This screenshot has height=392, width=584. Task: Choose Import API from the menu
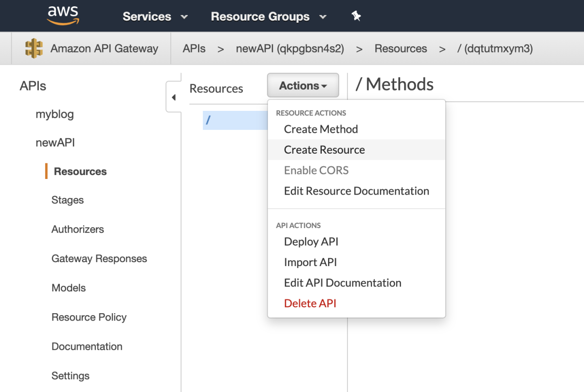point(356,262)
